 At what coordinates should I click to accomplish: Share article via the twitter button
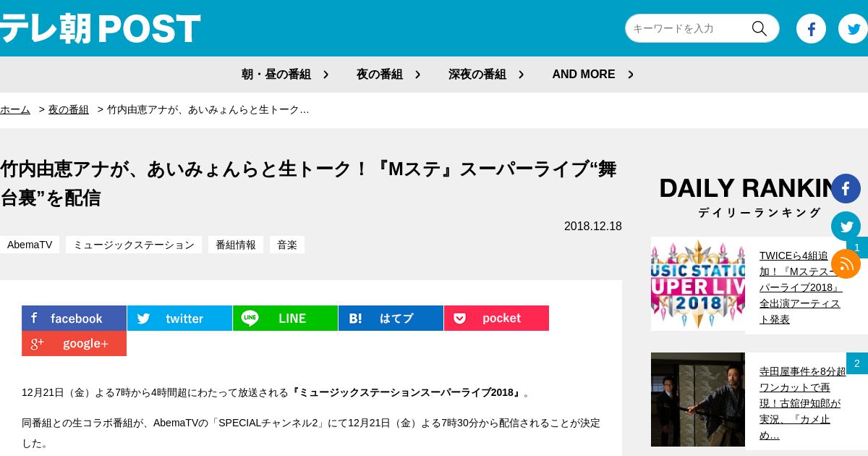179,318
